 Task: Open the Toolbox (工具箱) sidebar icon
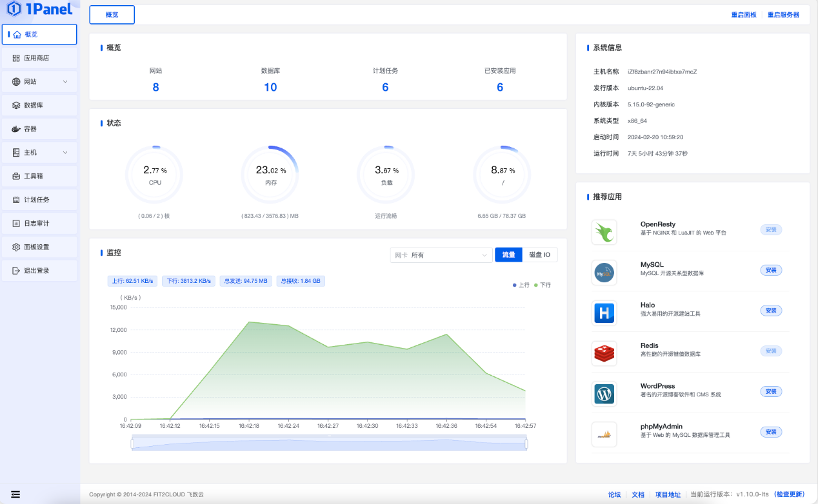click(17, 176)
